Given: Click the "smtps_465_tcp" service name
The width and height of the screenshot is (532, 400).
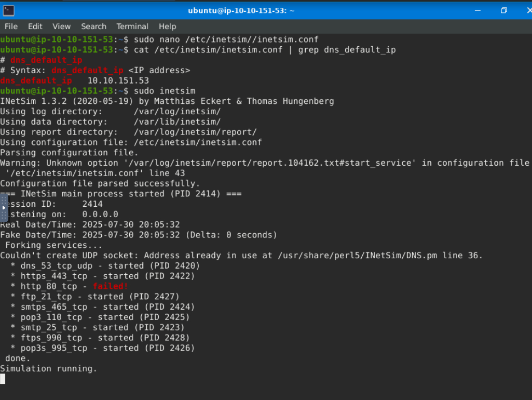Looking at the screenshot, I should (x=54, y=307).
